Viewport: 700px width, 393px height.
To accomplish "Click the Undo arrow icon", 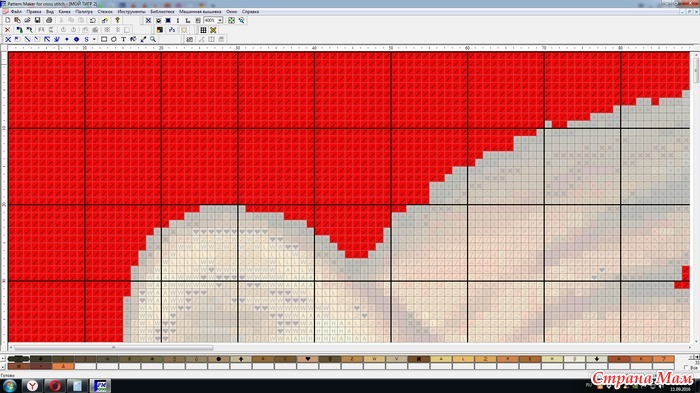I will (92, 20).
